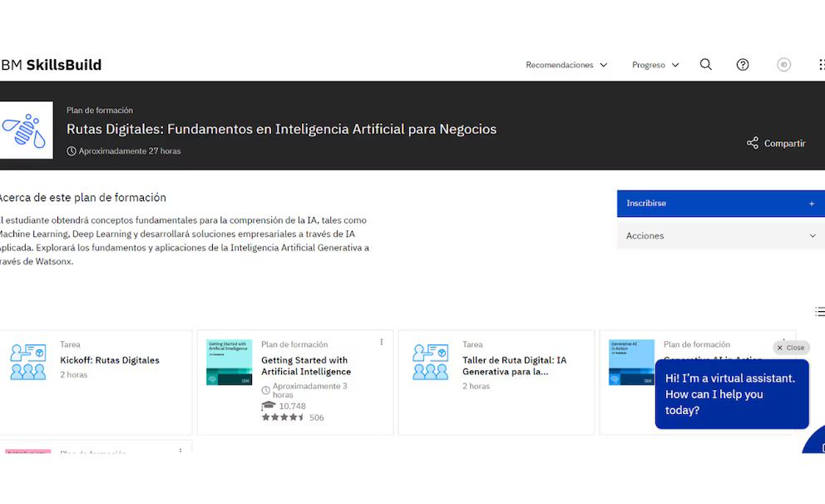Click the Getting Started course cover thumbnail

coord(229,362)
